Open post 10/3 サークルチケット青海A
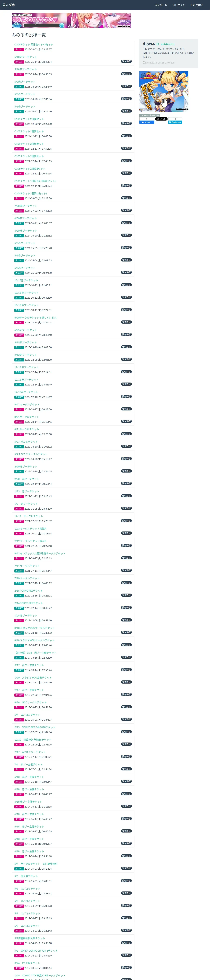Viewport: 210px width, 980px height. [x=30, y=528]
